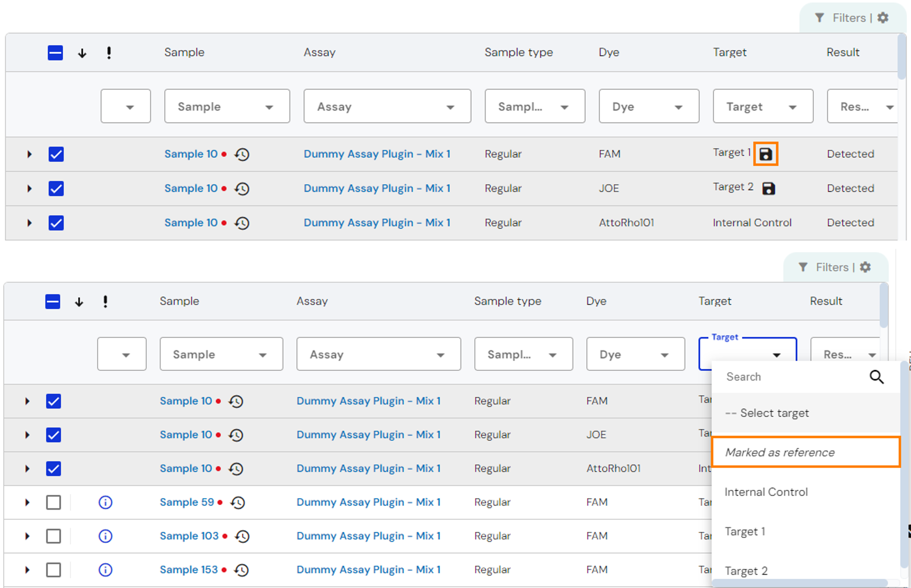Check the Sample 59 row checkbox
The width and height of the screenshot is (911, 588).
pos(54,503)
